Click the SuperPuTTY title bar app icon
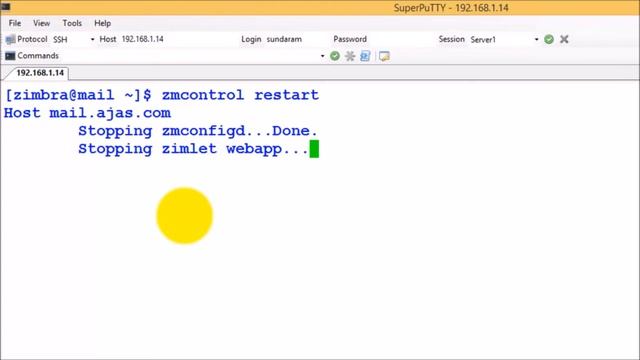Viewport: 640px width, 360px height. tap(6, 7)
